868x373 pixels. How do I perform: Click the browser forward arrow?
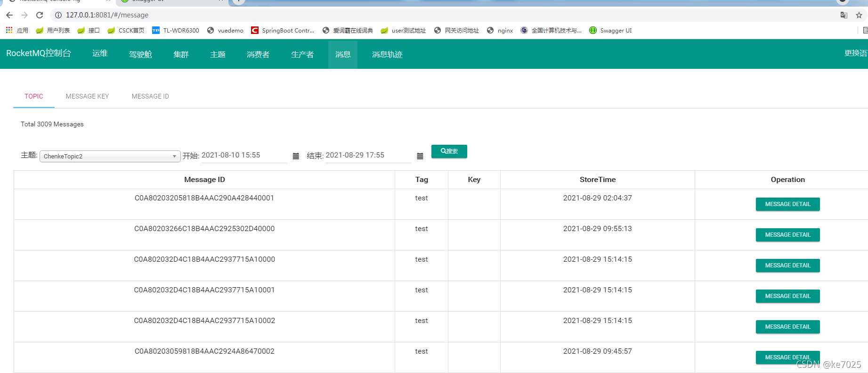(24, 15)
